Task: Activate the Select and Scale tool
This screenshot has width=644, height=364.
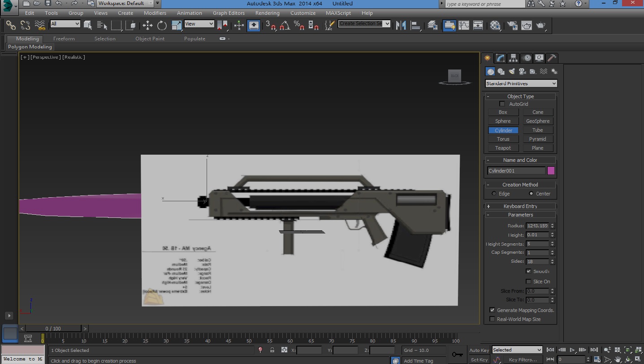Action: tap(177, 25)
